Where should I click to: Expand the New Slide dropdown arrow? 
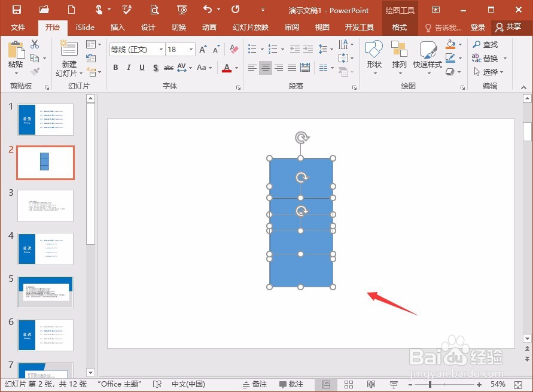pyautogui.click(x=81, y=74)
